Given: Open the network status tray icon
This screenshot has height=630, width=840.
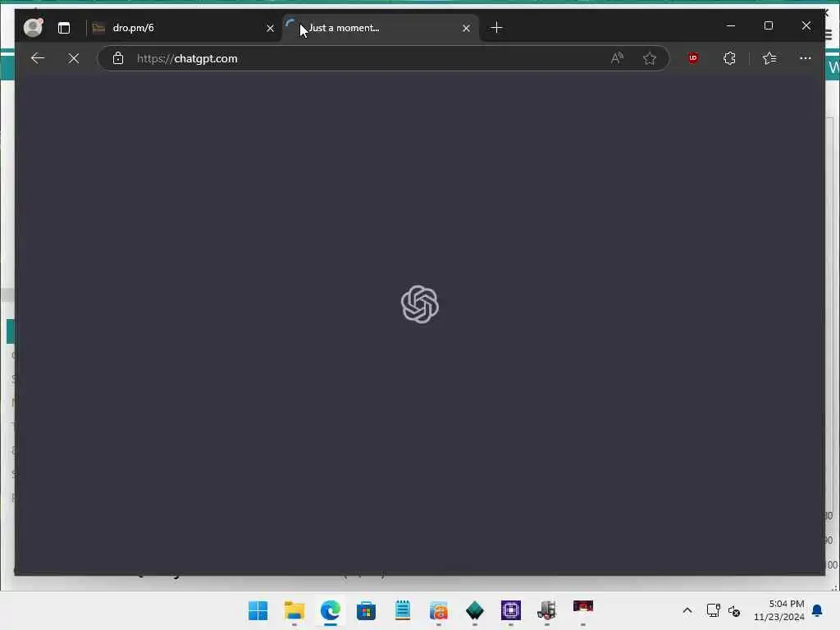Looking at the screenshot, I should tap(714, 610).
